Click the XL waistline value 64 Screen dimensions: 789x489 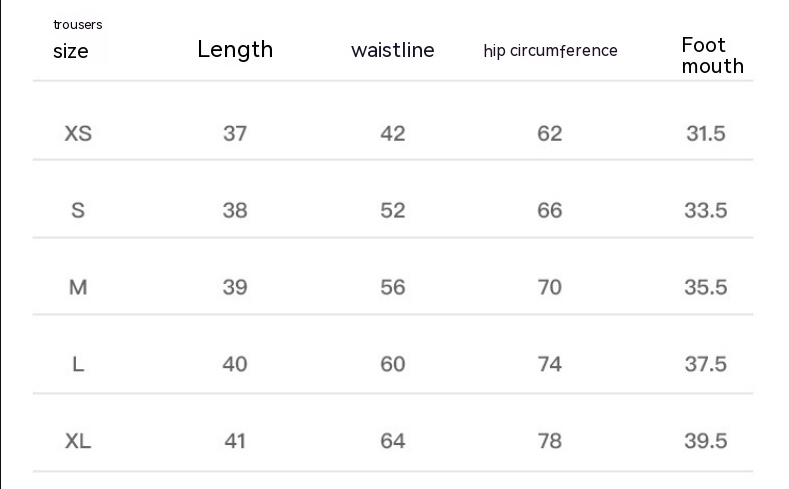point(393,441)
